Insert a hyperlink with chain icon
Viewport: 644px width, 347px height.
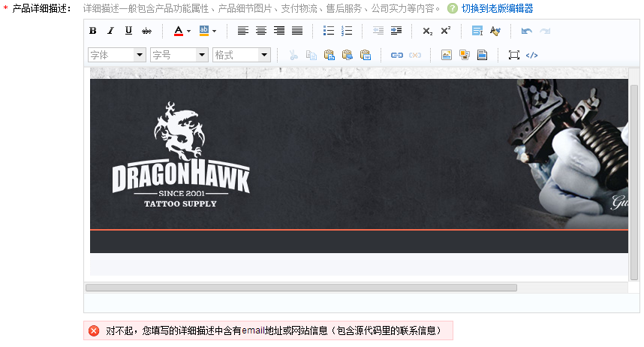coord(397,55)
